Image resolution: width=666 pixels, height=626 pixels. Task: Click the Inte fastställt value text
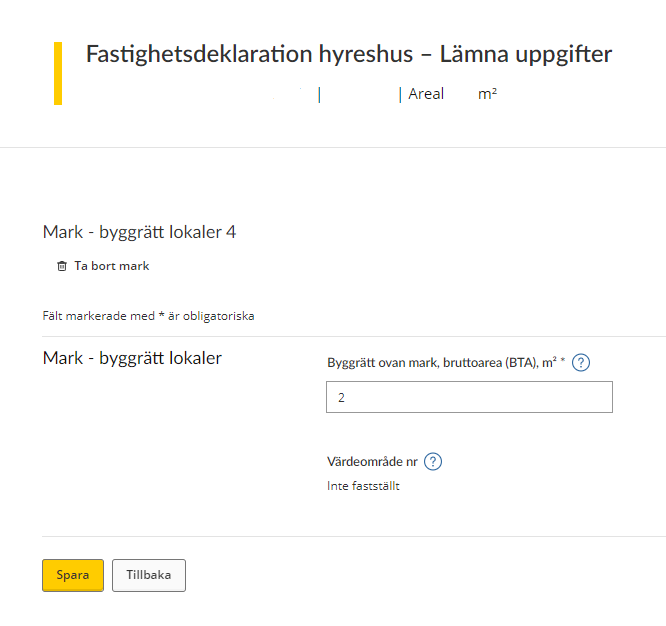tap(363, 486)
